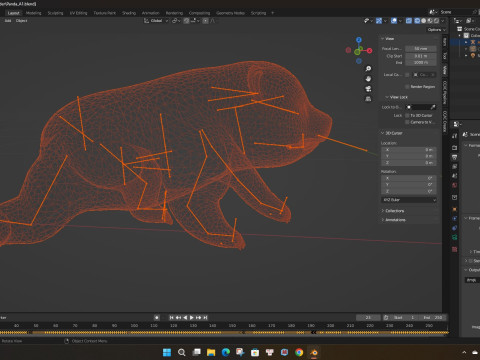Open the Output properties tab icon
Screen dimensions: 480x360
(454, 157)
